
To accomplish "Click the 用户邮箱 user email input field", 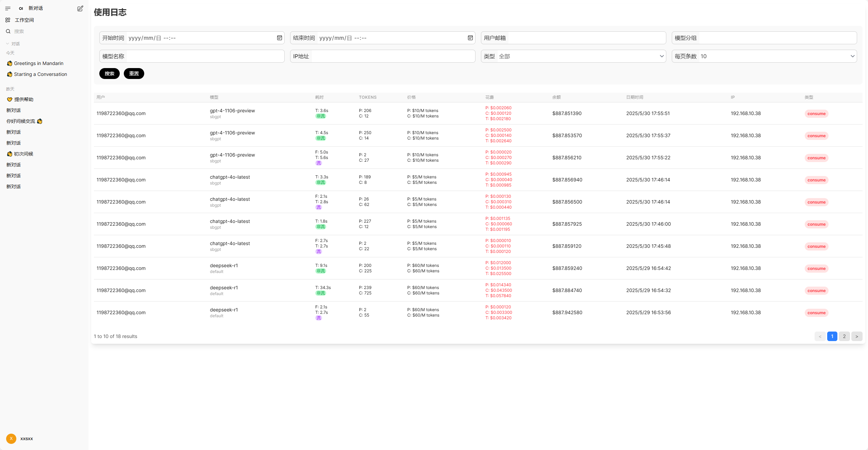I will tap(573, 38).
